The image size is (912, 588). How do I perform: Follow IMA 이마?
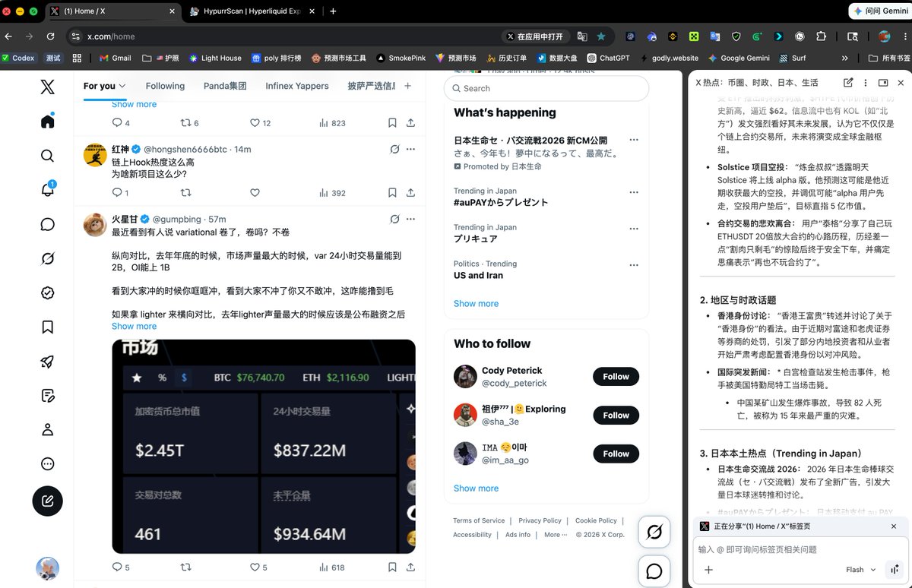click(616, 454)
